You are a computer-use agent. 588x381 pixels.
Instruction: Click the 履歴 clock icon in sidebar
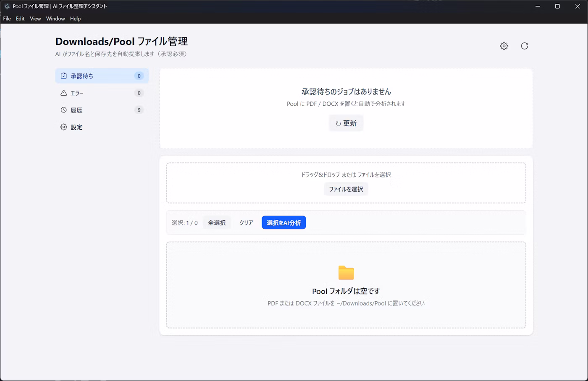point(64,110)
